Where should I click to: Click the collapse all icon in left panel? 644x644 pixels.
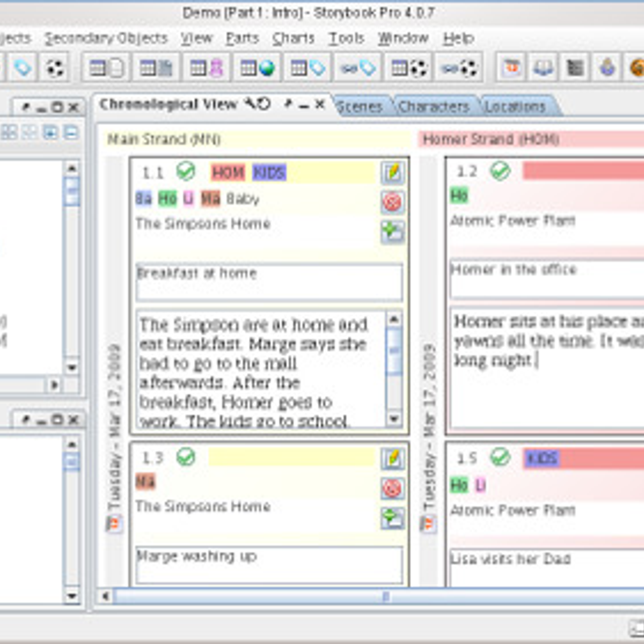(71, 132)
